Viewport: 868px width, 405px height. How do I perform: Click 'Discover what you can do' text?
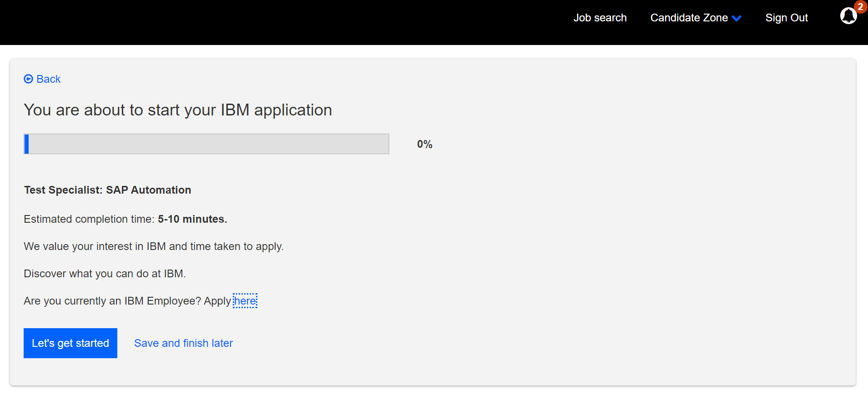[105, 274]
